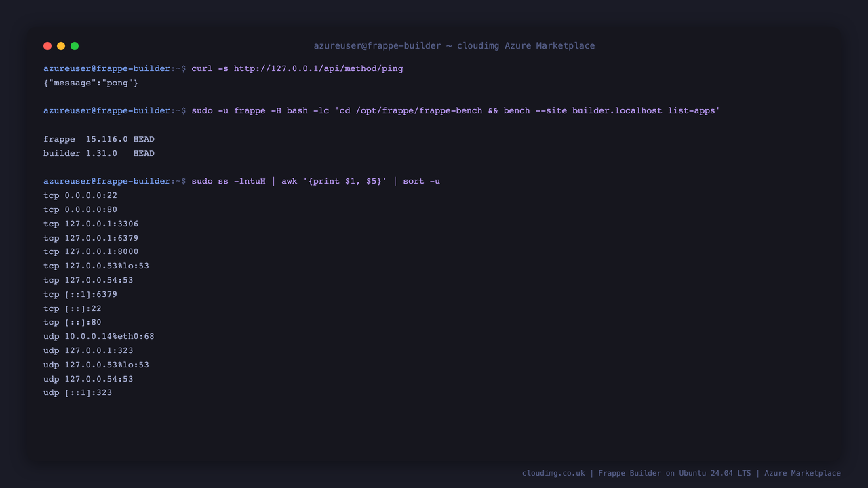Click the tcp 127.0.0.1:8000 line
The image size is (868, 488).
pyautogui.click(x=91, y=251)
